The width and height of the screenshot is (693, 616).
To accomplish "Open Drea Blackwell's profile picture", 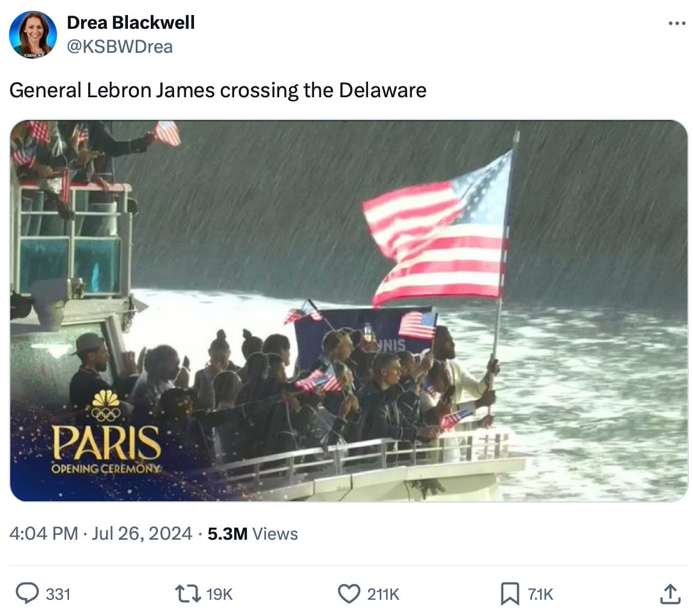I will pos(33,35).
